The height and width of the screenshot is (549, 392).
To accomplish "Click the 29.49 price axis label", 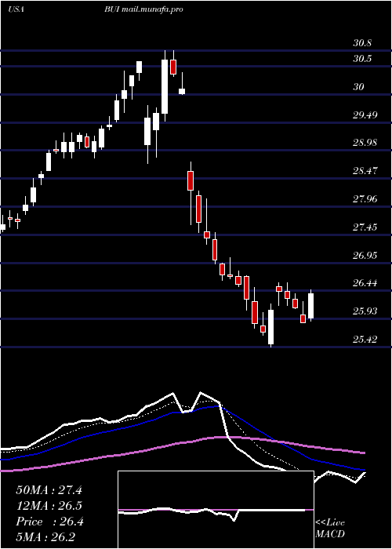I will coord(365,115).
